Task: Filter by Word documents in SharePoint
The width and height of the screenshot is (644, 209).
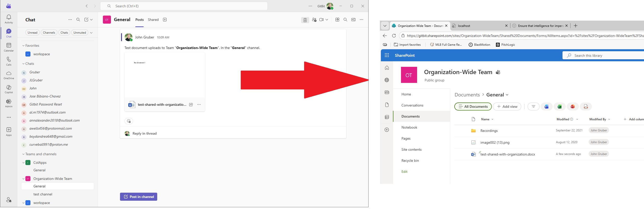Action: pos(546,107)
